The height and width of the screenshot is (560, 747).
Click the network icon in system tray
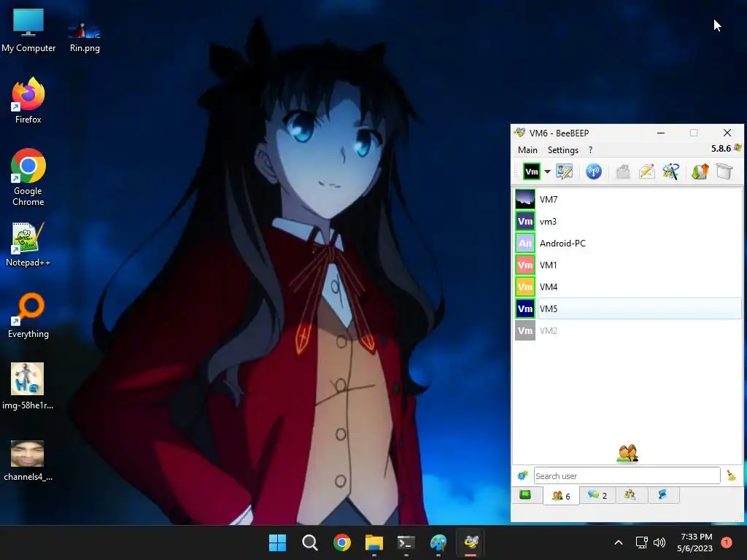(x=642, y=542)
